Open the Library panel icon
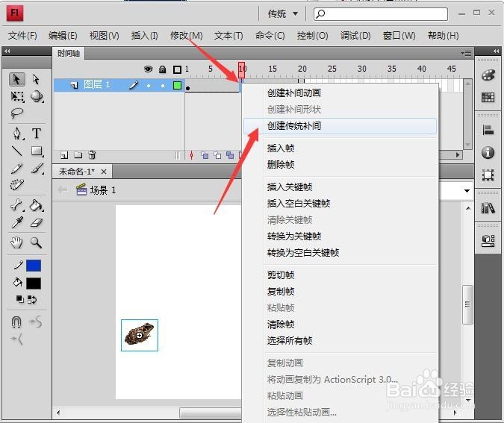This screenshot has height=423, width=504. (x=488, y=208)
